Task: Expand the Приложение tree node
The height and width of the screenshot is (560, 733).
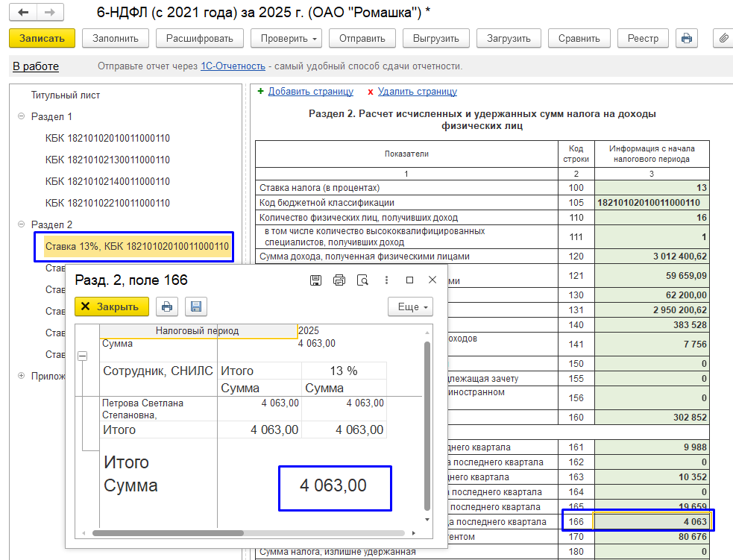Action: tap(21, 377)
